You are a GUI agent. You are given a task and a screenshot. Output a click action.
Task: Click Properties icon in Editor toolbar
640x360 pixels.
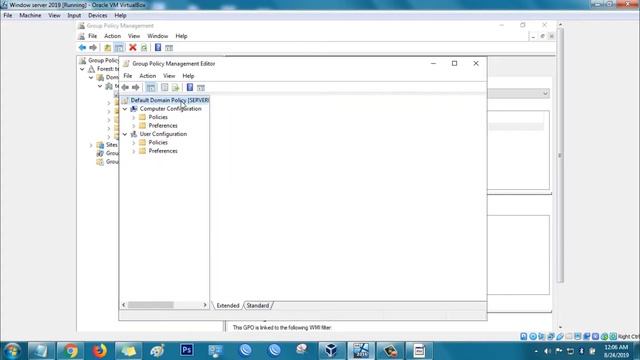click(x=164, y=88)
